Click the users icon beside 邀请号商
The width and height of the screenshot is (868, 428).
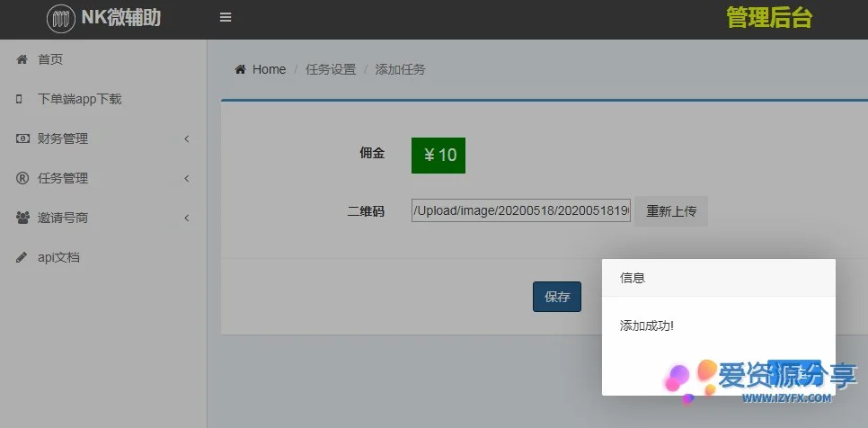pos(22,218)
